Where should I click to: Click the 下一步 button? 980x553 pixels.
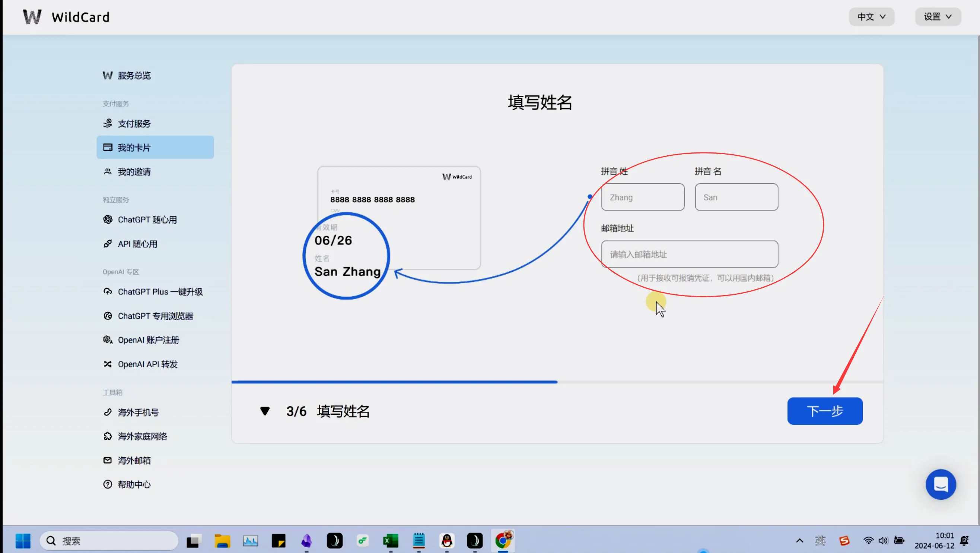click(825, 411)
